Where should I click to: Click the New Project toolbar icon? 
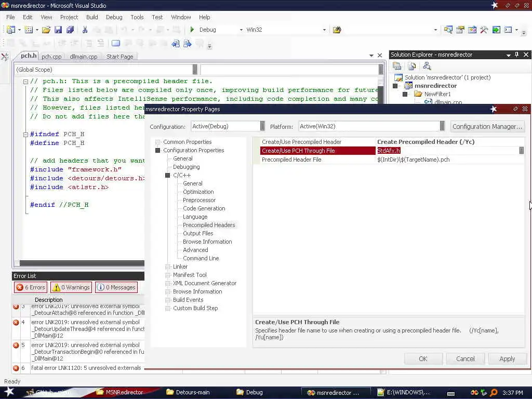[11, 30]
